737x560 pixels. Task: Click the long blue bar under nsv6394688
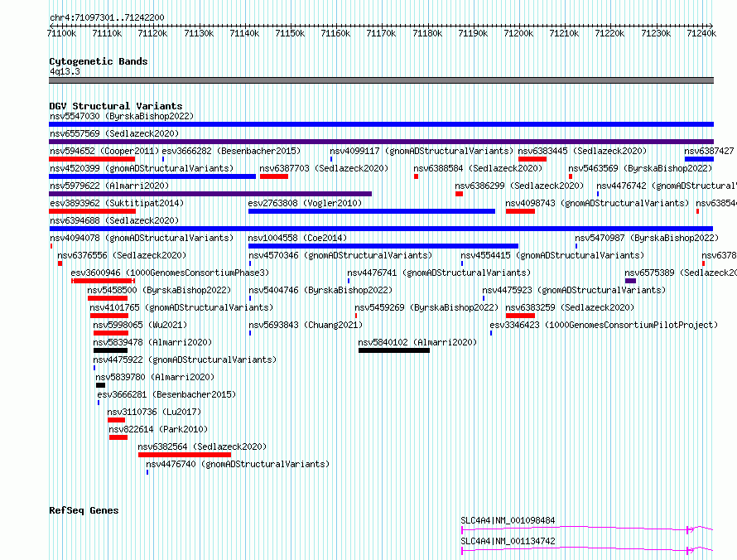[x=381, y=229]
